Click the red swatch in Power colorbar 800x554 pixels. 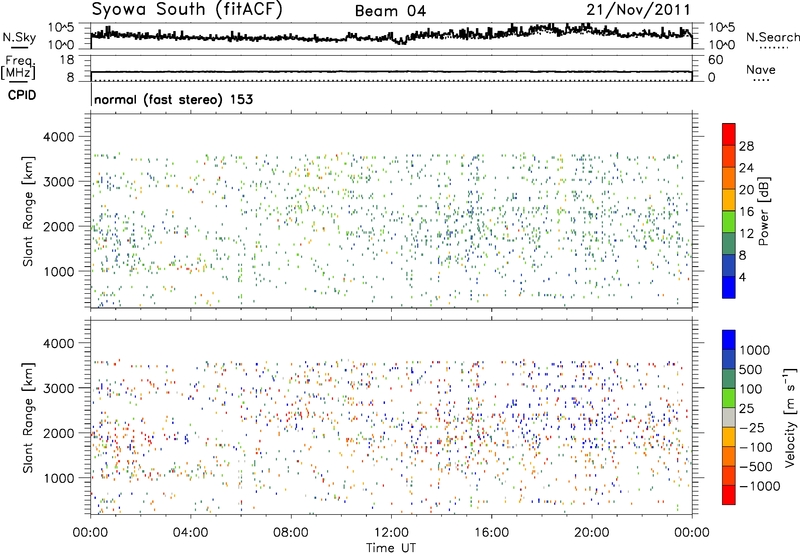click(x=729, y=134)
